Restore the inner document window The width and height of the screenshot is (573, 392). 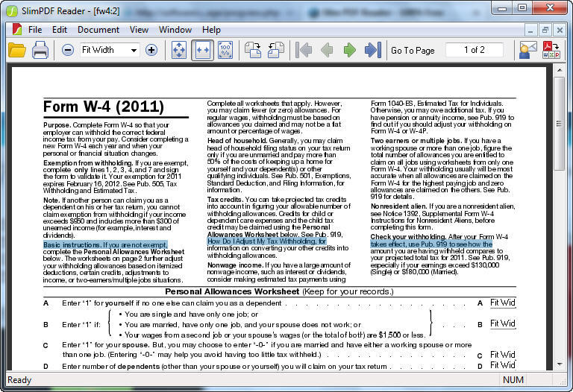point(545,31)
